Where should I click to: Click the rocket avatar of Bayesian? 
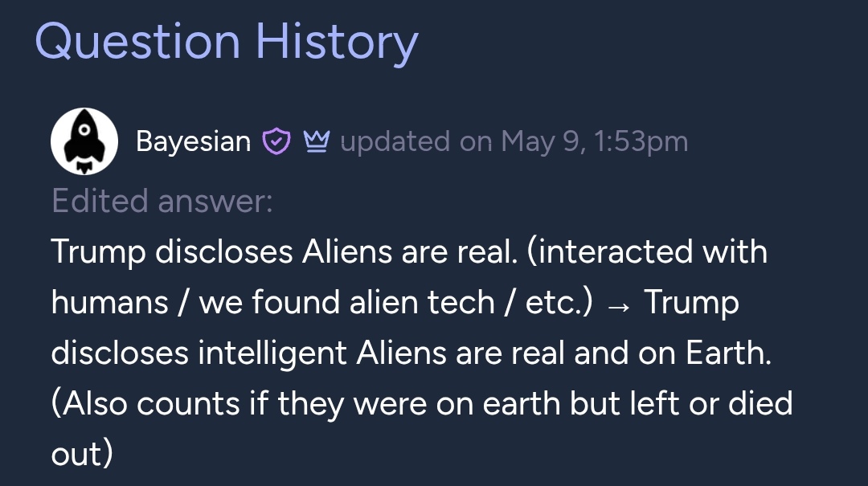point(84,141)
